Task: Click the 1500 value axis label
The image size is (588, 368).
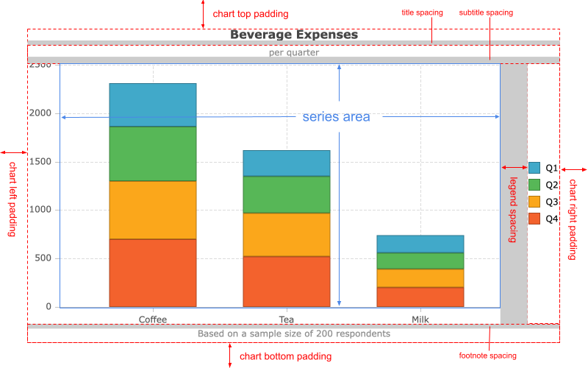Action: (x=40, y=161)
